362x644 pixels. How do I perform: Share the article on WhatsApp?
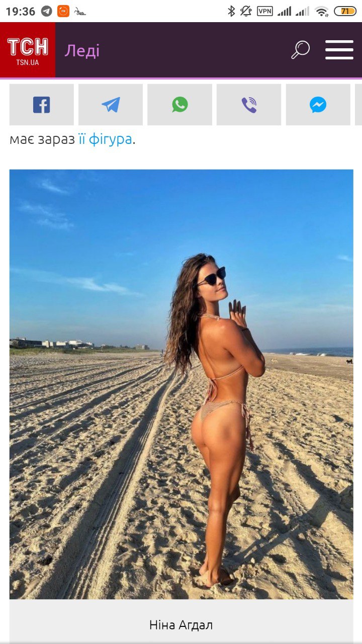pyautogui.click(x=180, y=105)
